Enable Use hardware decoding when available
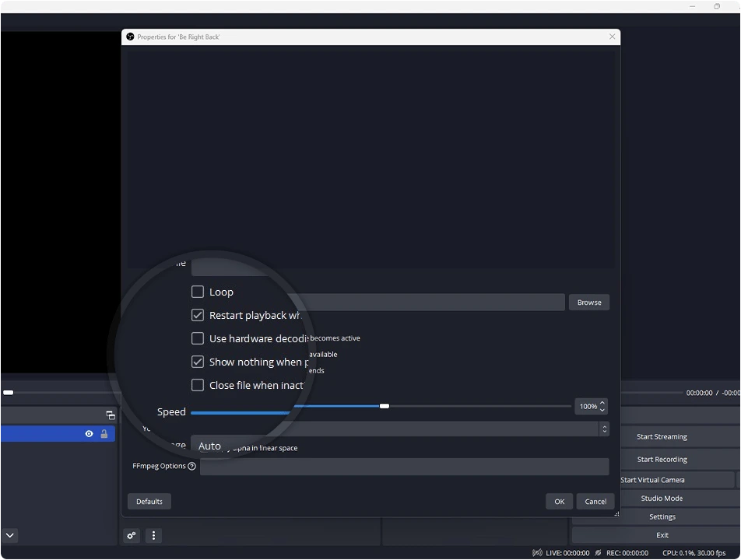This screenshot has width=741, height=560. tap(198, 338)
